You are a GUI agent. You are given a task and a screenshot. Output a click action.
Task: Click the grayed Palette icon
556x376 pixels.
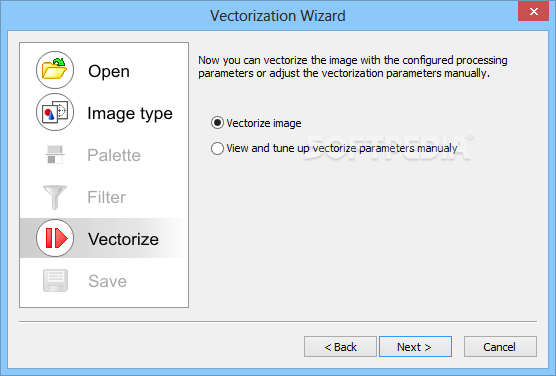55,155
